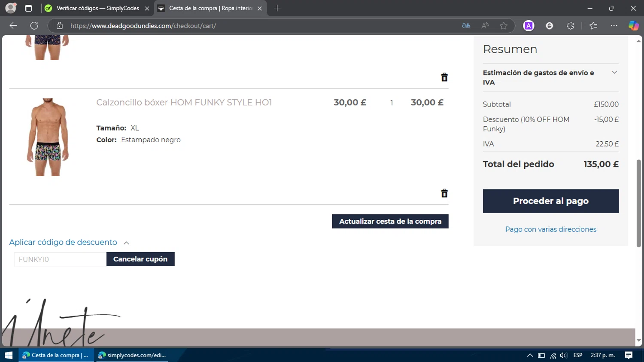Show hidden system tray icons
Viewport: 644px width, 362px height.
coord(530,355)
